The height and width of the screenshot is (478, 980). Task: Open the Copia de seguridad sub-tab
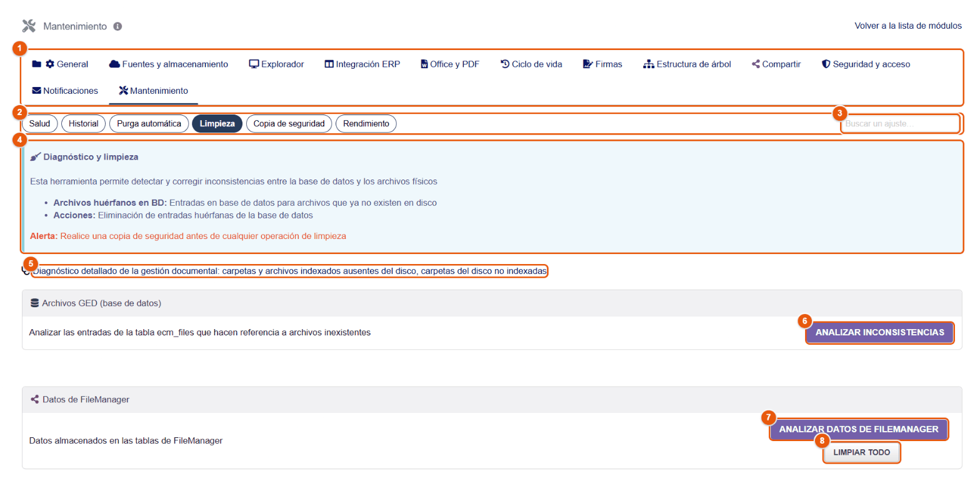pyautogui.click(x=289, y=124)
